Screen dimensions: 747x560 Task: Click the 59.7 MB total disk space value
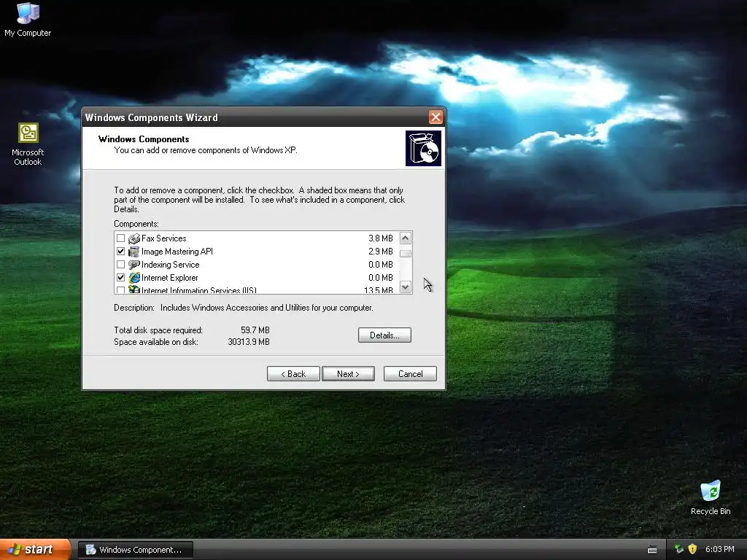[255, 330]
